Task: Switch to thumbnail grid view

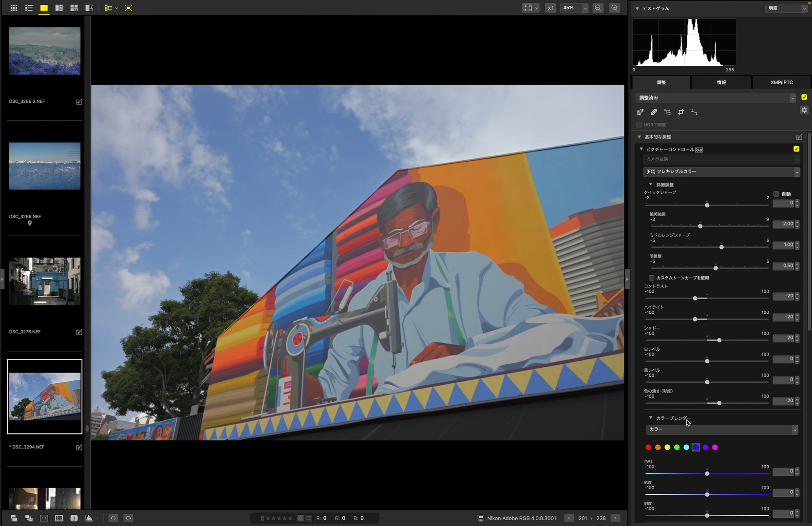Action: [x=14, y=8]
